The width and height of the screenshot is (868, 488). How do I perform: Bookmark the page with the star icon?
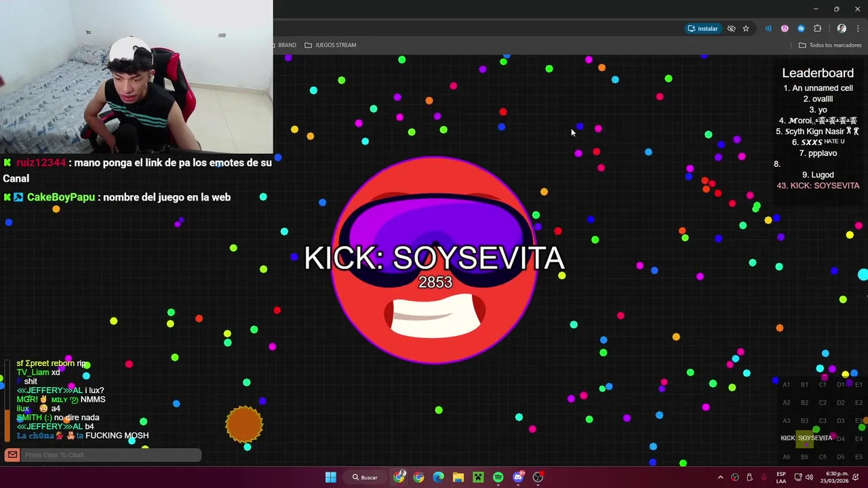(746, 28)
